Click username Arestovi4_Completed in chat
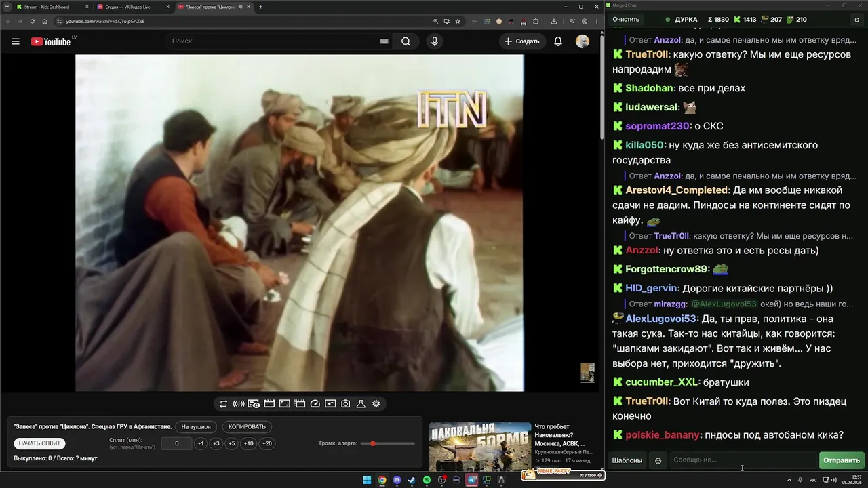 coord(677,190)
